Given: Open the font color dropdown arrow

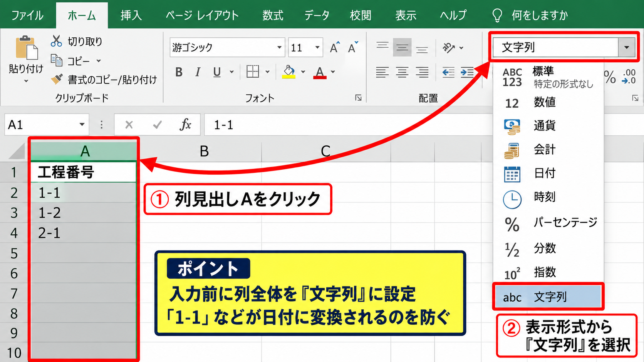Looking at the screenshot, I should click(x=333, y=72).
